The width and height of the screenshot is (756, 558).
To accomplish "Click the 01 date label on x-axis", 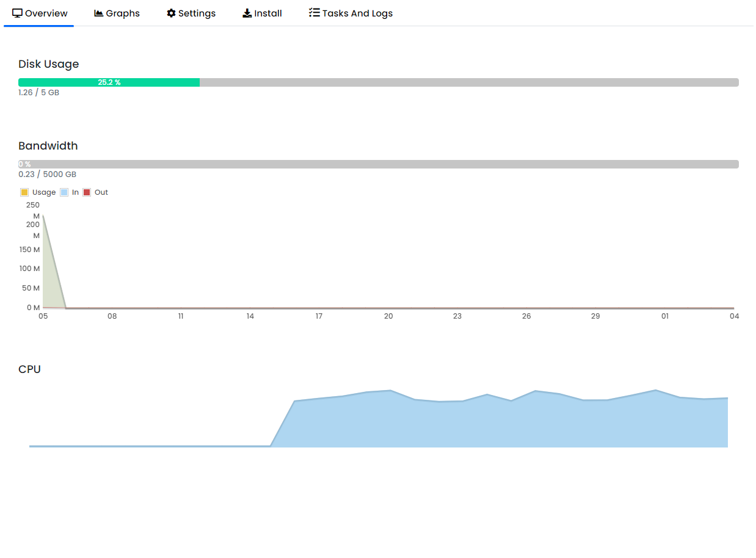I will [x=665, y=316].
